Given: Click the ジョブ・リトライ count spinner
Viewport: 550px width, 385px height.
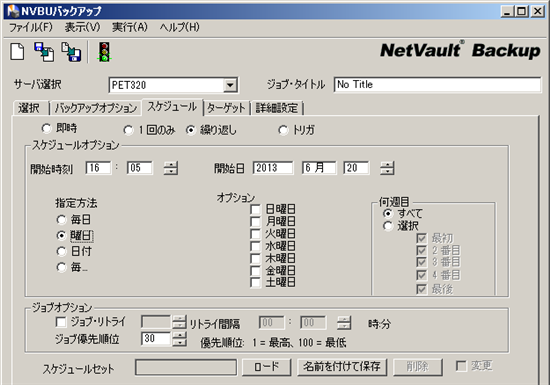Looking at the screenshot, I should click(x=179, y=322).
